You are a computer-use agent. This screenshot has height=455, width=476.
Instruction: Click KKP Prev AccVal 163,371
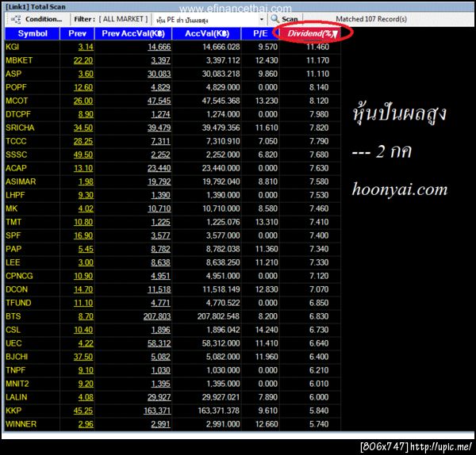click(x=157, y=411)
